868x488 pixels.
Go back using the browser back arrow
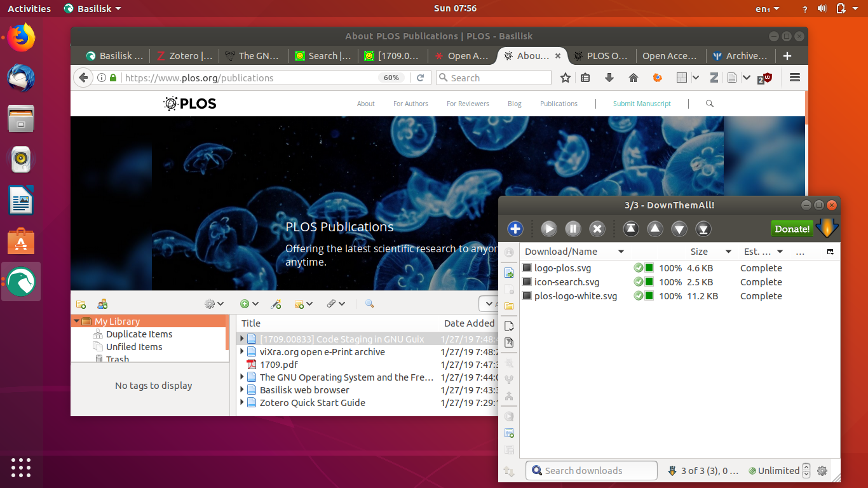pos(83,78)
